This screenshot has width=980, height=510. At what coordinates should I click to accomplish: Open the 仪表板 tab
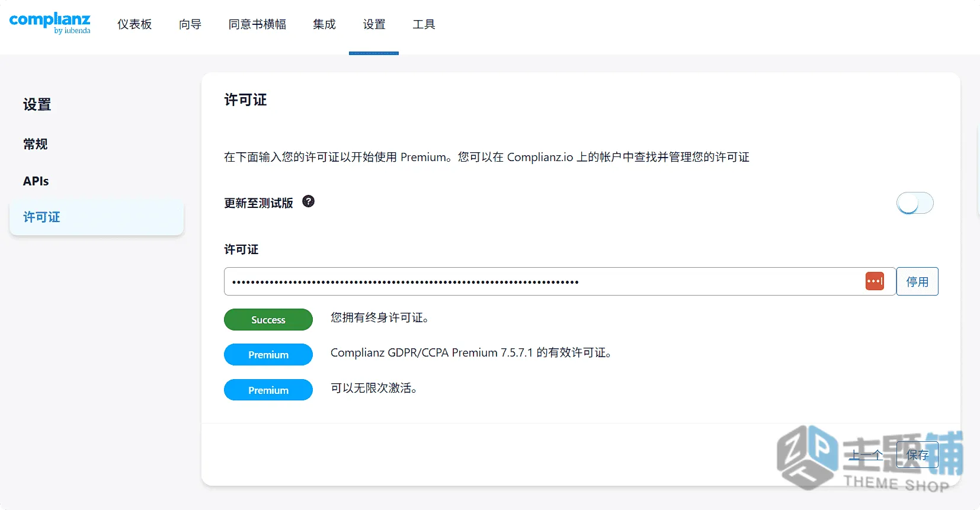tap(134, 24)
